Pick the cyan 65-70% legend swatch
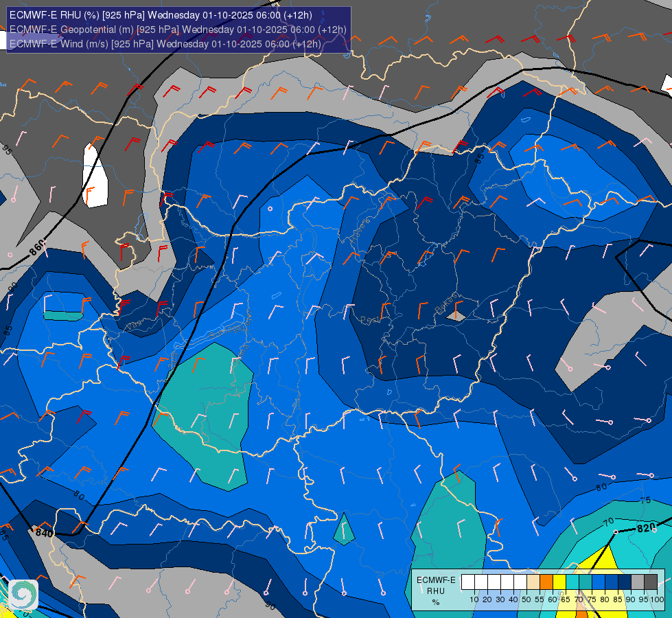 pos(572,582)
